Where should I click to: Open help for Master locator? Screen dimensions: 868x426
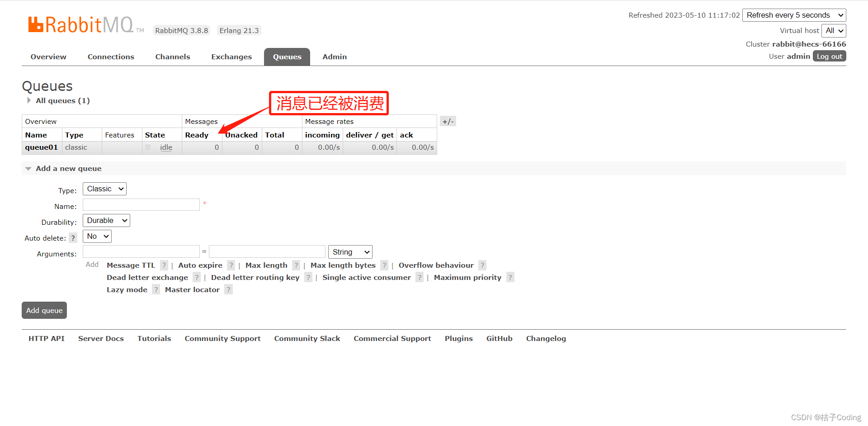click(x=228, y=290)
